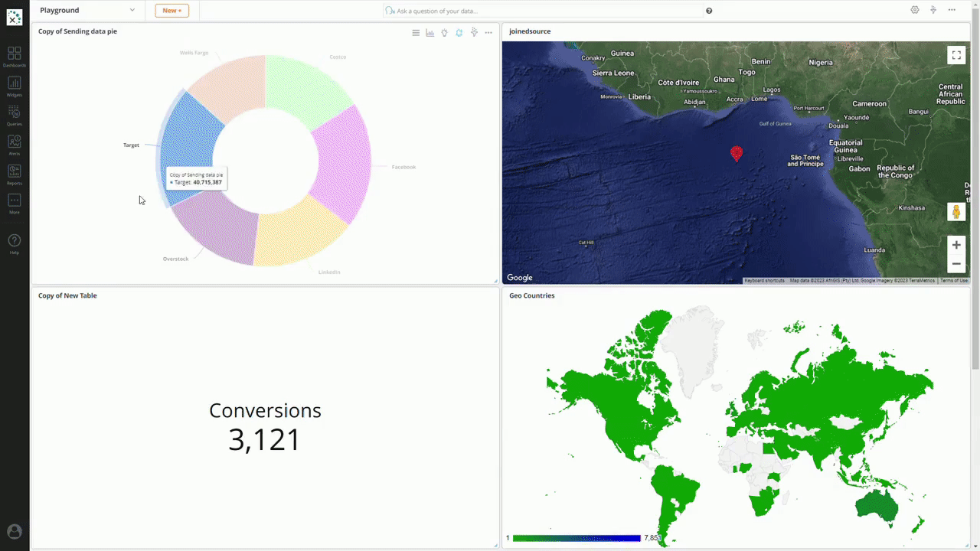
Task: Click the refresh icon on pie widget
Action: 459,33
